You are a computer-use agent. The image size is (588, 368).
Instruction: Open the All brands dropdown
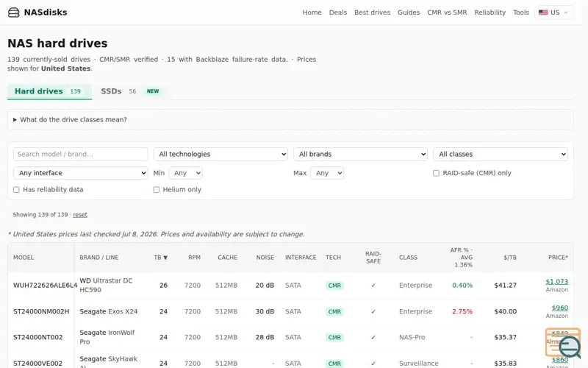coord(360,155)
